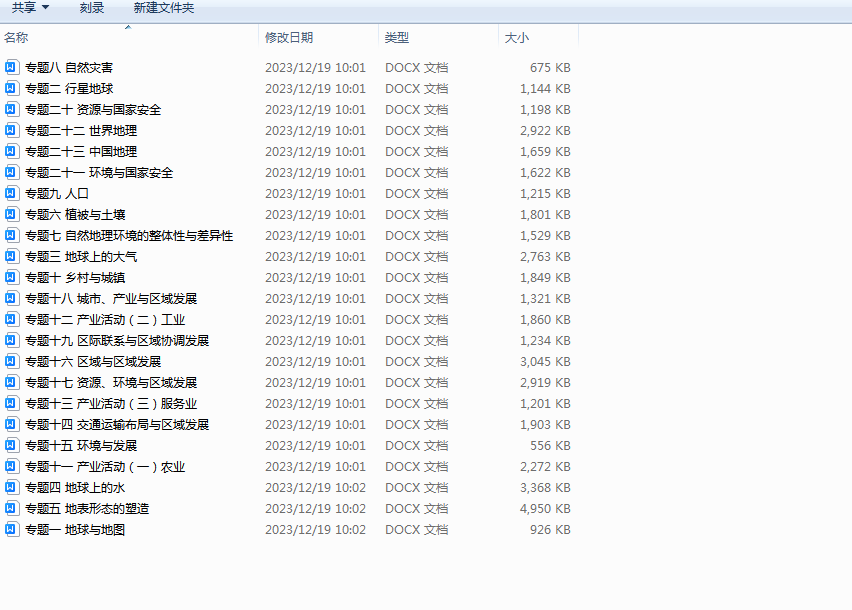
Task: Select file name 专题五 地表形态的塑造
Action: click(87, 508)
